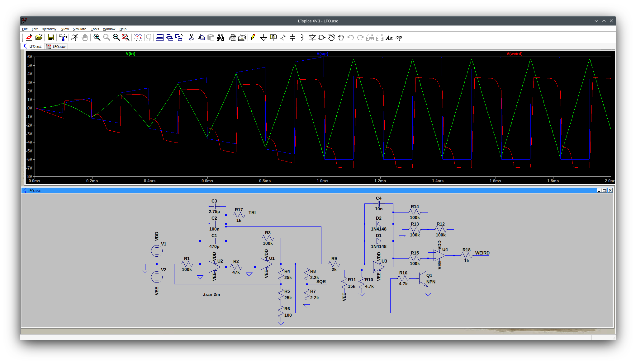The image size is (636, 364).
Task: Click the SQR net label in schematic
Action: pyautogui.click(x=321, y=282)
